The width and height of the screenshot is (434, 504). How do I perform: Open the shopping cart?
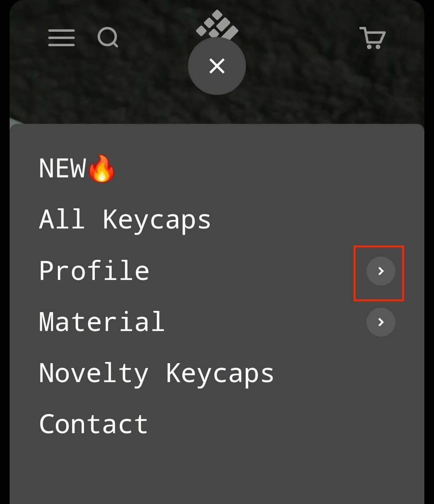coord(372,38)
